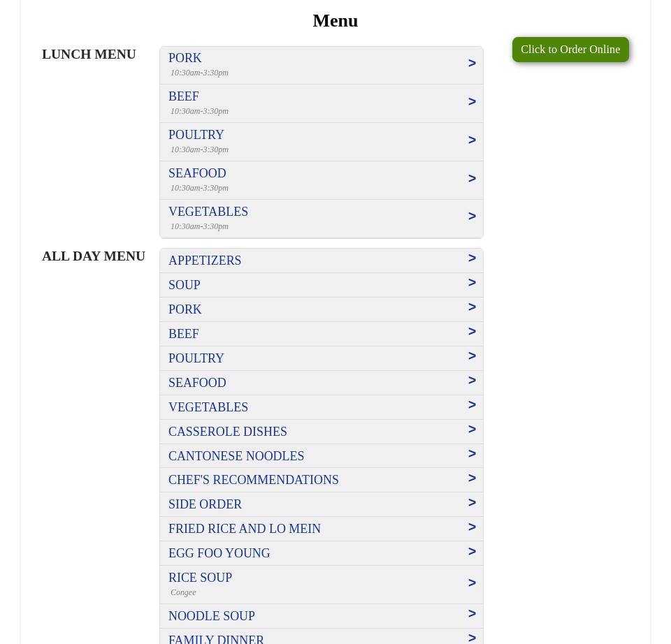Expand the all day BEEF arrow
The image size is (671, 644).
pyautogui.click(x=472, y=332)
